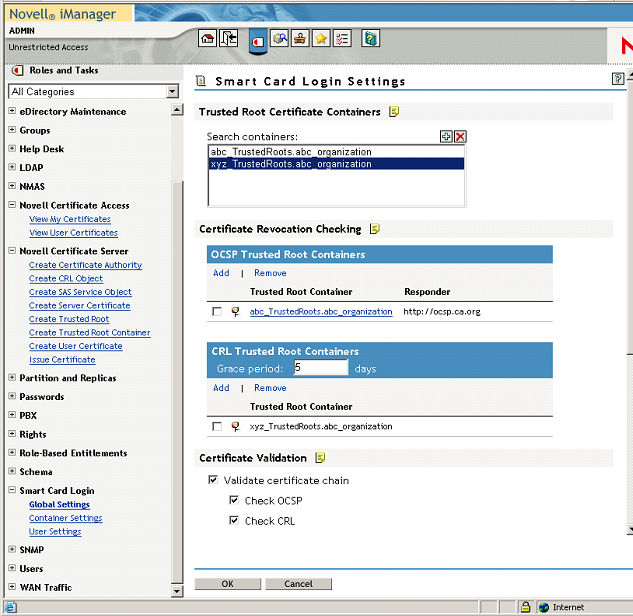This screenshot has width=633, height=616.
Task: Click the Roles and Tasks header icon
Action: 17,71
